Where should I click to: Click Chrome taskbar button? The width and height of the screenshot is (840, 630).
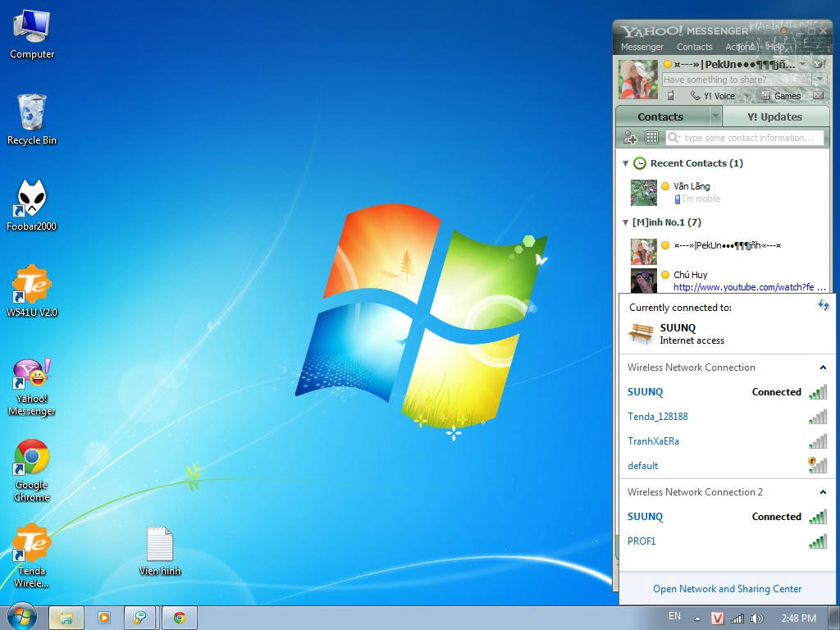click(180, 618)
